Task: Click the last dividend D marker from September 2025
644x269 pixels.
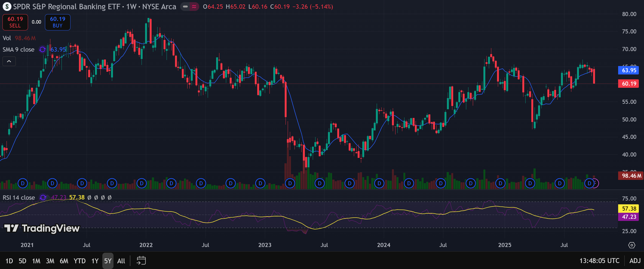Action: tap(589, 183)
